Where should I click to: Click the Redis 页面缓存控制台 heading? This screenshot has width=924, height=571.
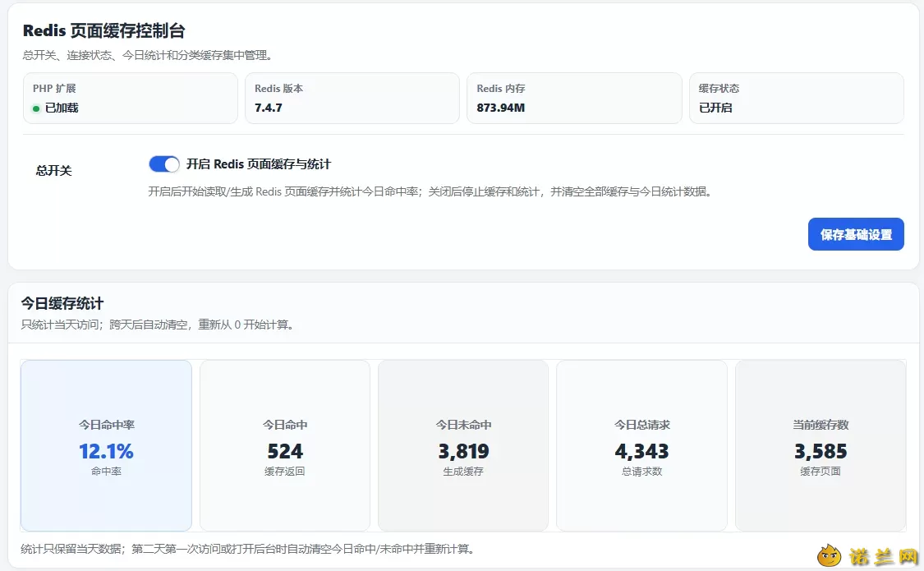(104, 30)
